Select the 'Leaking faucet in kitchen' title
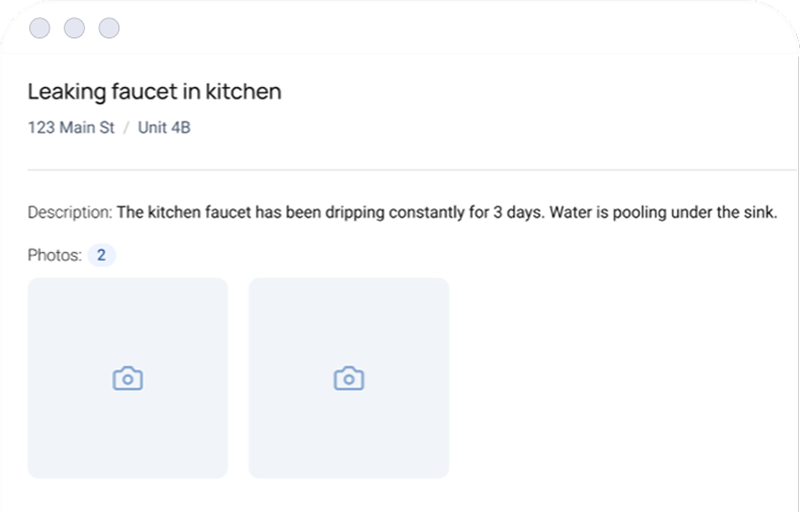This screenshot has height=512, width=801. click(x=154, y=92)
